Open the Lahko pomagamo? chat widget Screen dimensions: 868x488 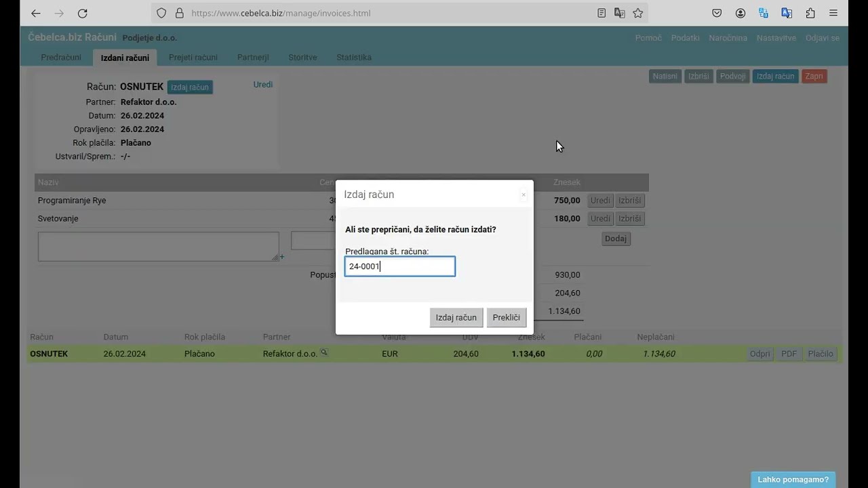tap(793, 479)
